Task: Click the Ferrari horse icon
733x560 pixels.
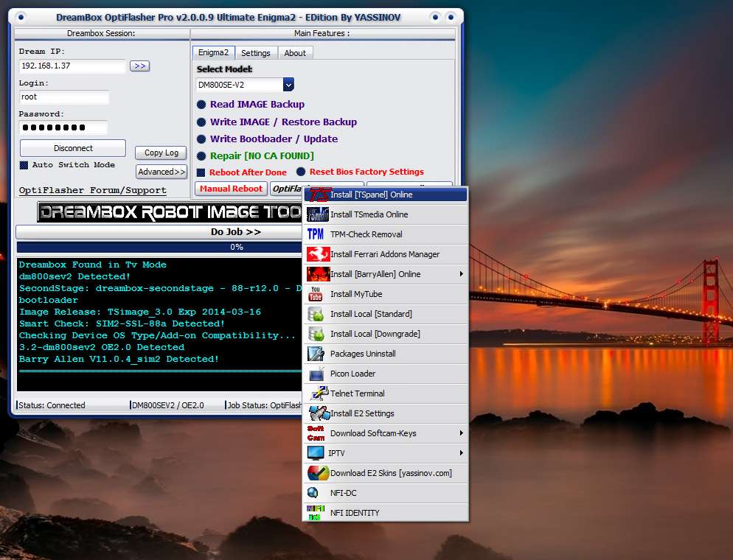Action: coord(318,254)
